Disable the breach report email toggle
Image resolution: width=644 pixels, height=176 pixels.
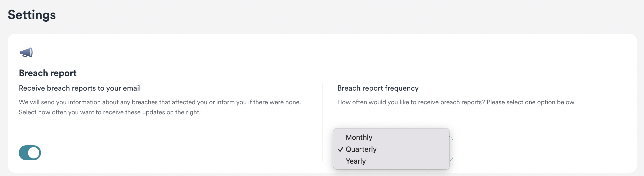[30, 153]
